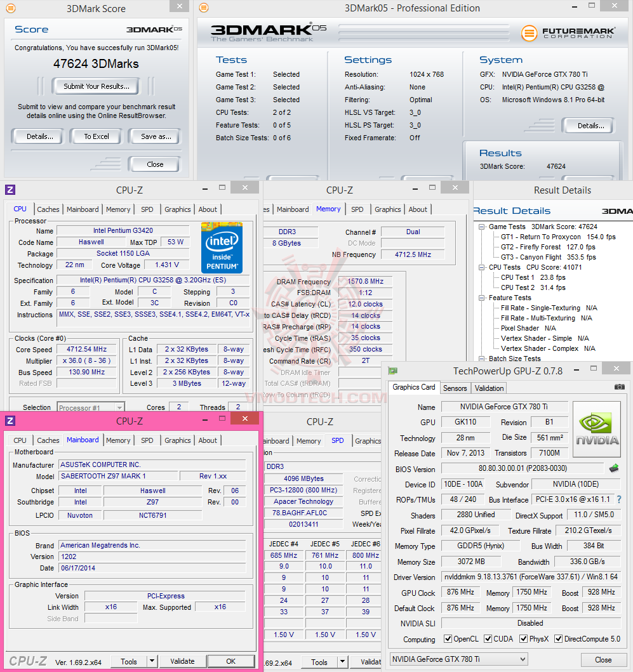This screenshot has height=672, width=633.
Task: Click the Driver Version field in GPU-Z
Action: [531, 577]
